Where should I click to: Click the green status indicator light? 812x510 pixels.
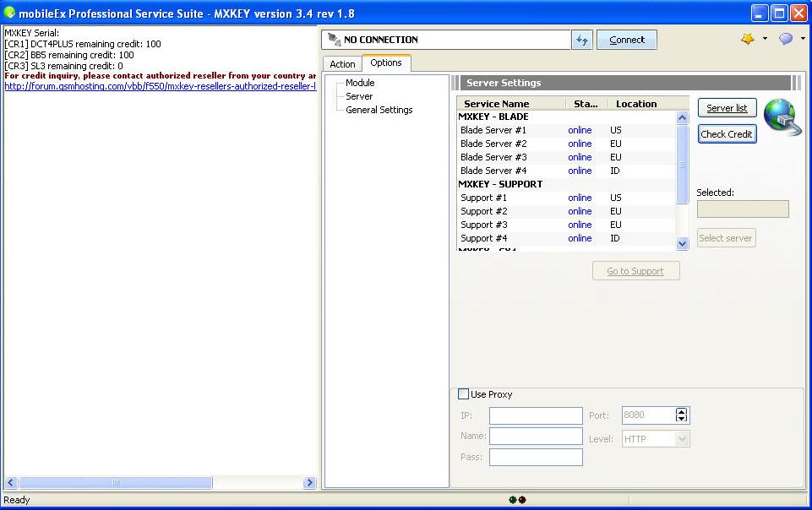[513, 500]
